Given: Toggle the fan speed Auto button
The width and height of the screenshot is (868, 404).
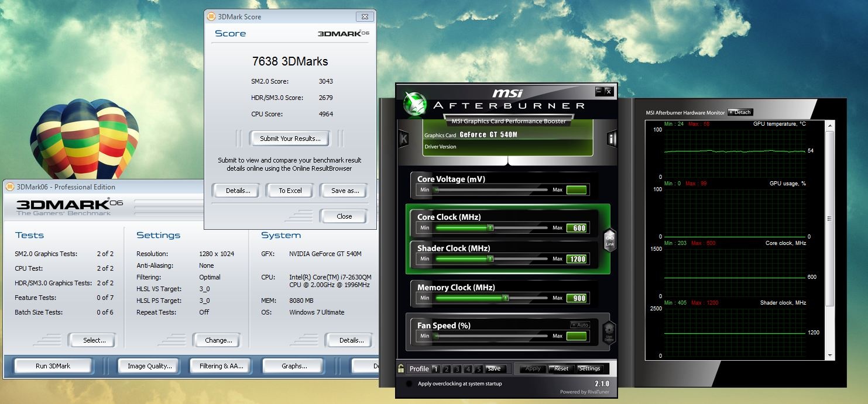Looking at the screenshot, I should tap(581, 325).
